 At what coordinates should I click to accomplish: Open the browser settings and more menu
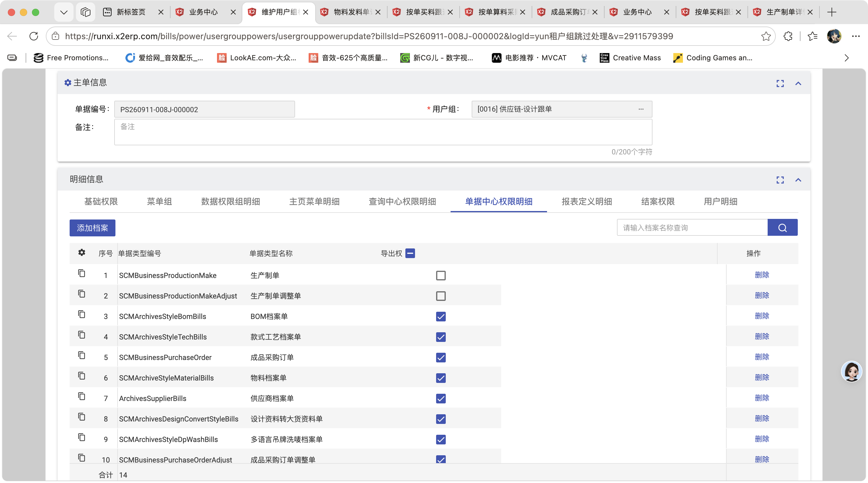point(856,36)
